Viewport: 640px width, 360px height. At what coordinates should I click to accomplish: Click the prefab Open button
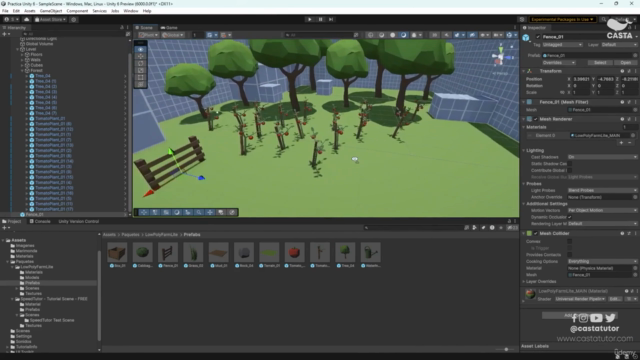pyautogui.click(x=625, y=63)
